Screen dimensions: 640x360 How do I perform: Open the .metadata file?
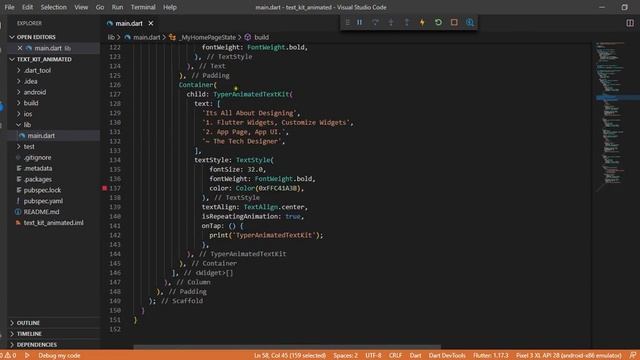click(x=38, y=169)
